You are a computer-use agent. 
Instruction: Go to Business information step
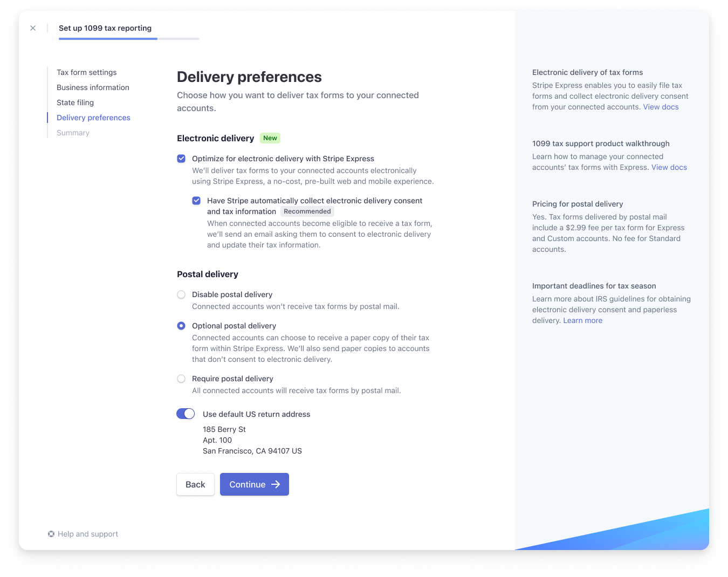[93, 87]
